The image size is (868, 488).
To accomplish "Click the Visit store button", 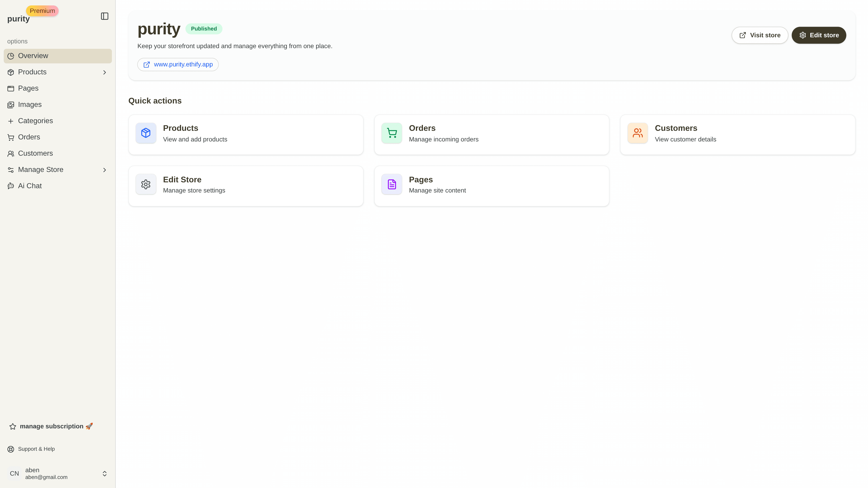I will 759,35.
